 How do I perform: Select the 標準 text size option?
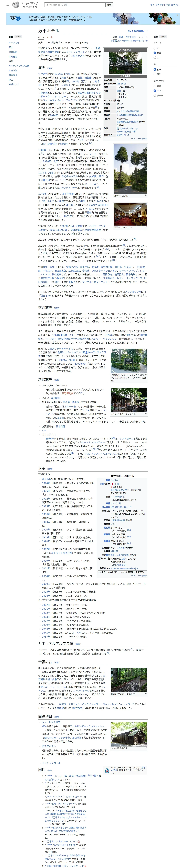(155, 53)
